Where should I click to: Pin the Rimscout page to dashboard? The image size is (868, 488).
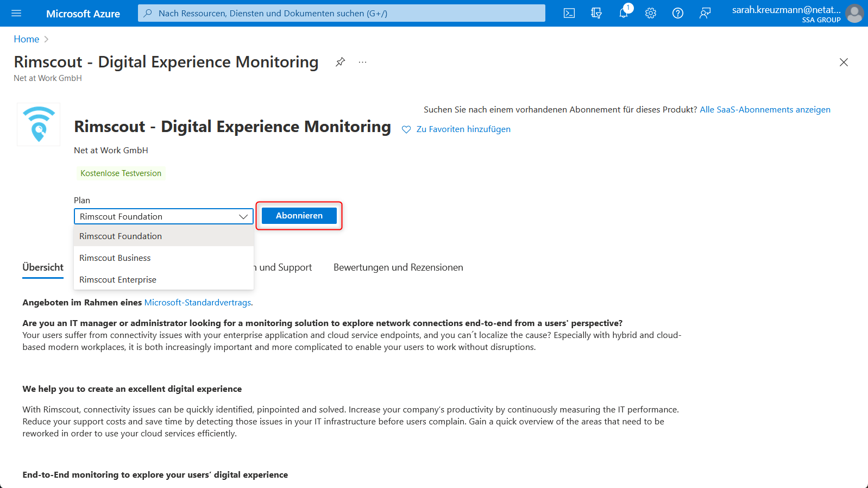pos(340,62)
